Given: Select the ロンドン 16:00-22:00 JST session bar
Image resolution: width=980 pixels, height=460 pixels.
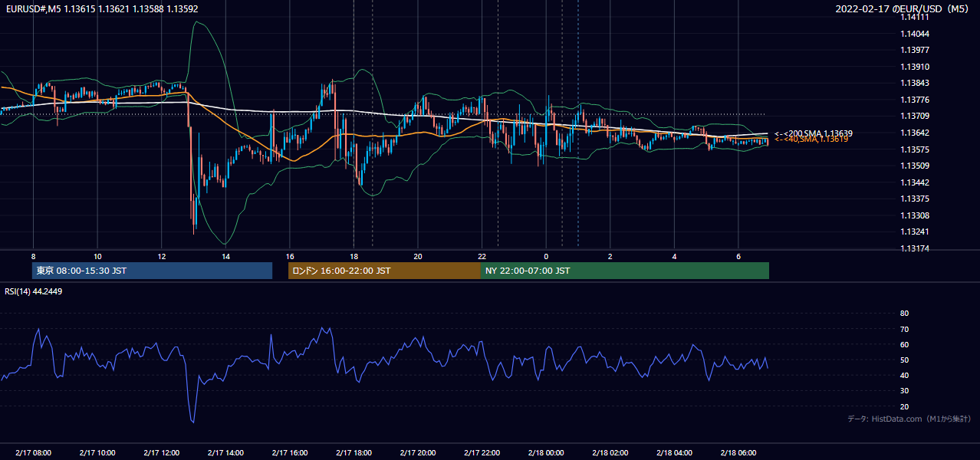Looking at the screenshot, I should tap(384, 271).
